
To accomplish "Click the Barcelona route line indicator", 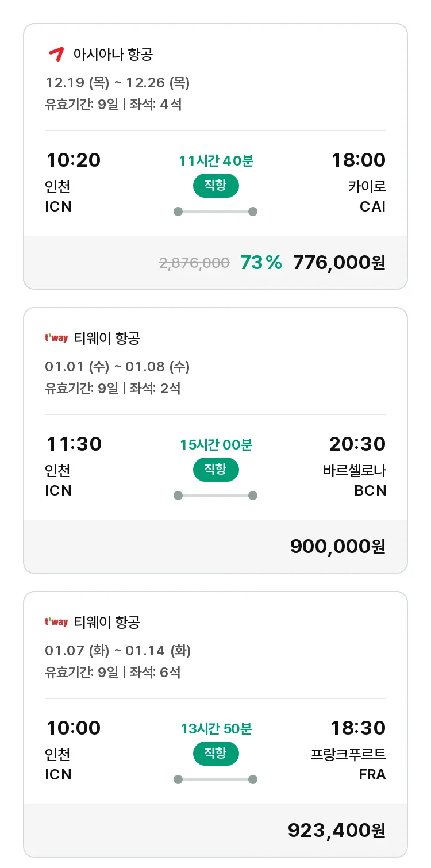I will 215,496.
